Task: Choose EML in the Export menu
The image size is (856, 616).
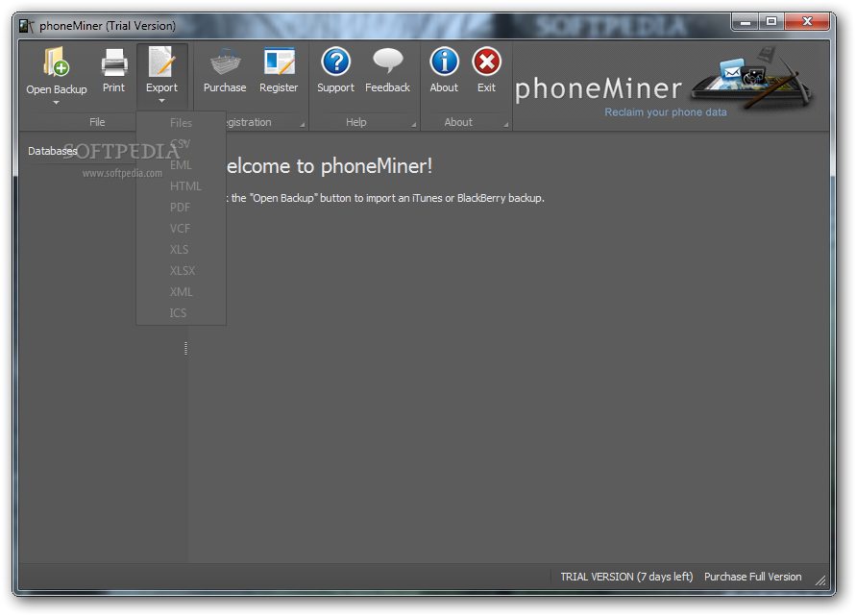Action: [181, 165]
